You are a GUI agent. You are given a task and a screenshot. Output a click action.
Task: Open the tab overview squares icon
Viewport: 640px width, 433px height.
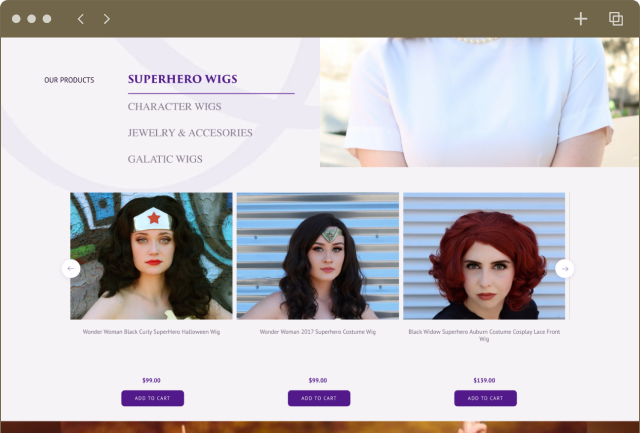click(616, 19)
